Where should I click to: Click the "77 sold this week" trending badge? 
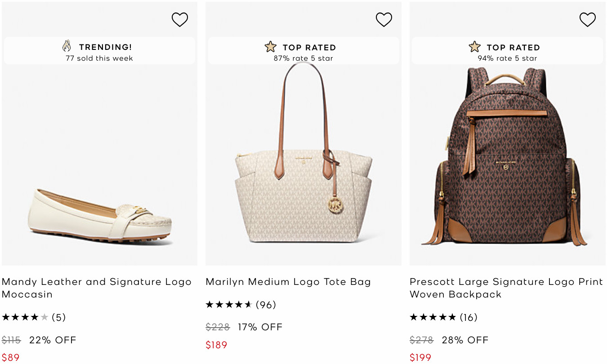pos(99,58)
